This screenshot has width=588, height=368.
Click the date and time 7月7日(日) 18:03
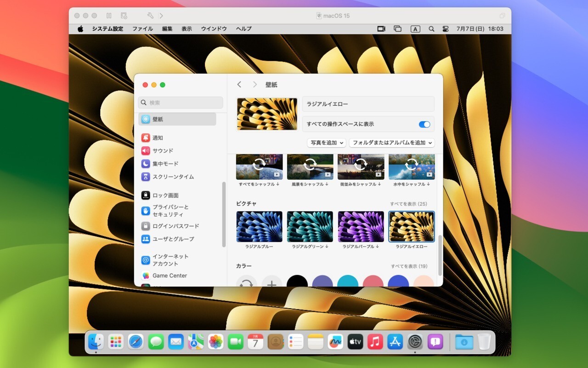pyautogui.click(x=480, y=29)
